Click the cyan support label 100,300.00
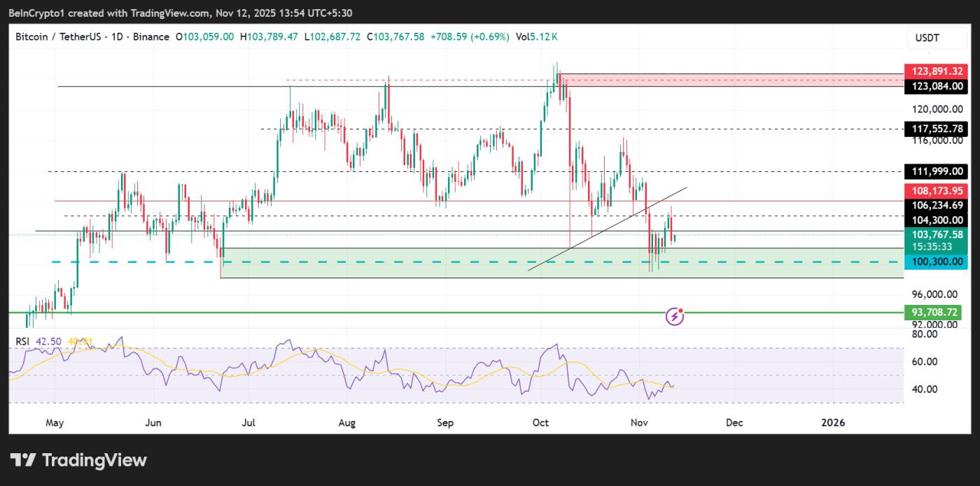Screen dimensions: 980x486 point(936,262)
